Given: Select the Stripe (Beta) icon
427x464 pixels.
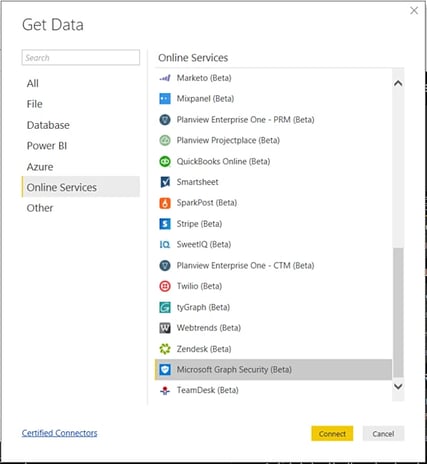Looking at the screenshot, I should [165, 224].
